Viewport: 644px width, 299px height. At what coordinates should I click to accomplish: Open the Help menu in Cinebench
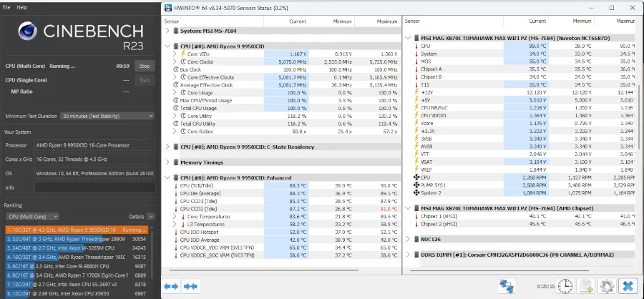(21, 7)
